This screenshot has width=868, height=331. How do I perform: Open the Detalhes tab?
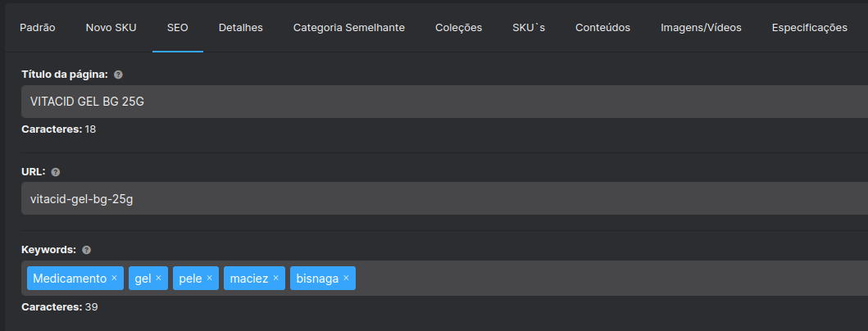241,28
